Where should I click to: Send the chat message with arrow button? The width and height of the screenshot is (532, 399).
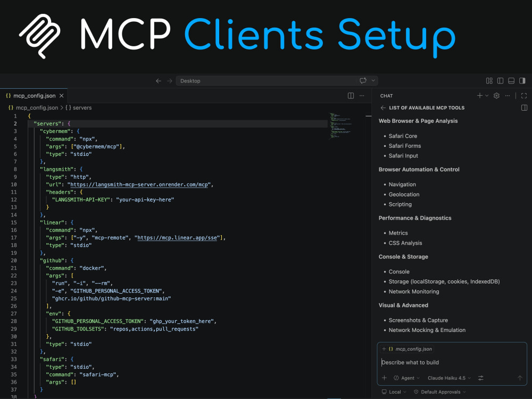[x=520, y=378]
